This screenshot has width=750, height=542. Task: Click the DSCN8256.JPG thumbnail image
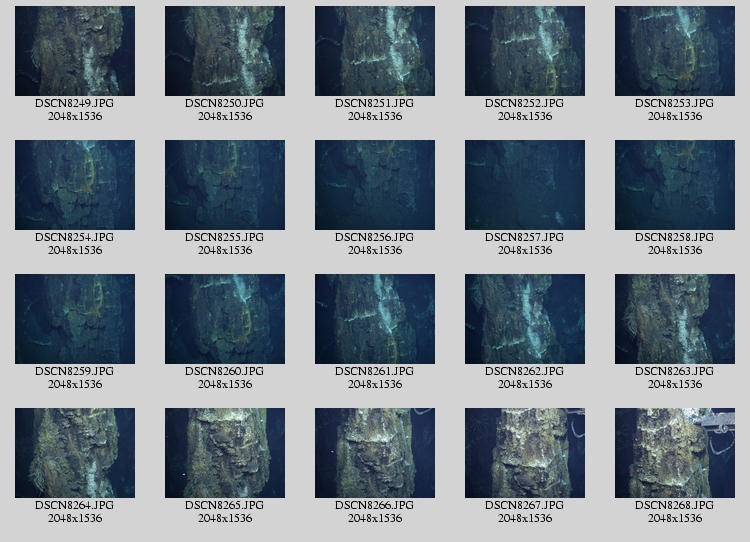point(374,185)
